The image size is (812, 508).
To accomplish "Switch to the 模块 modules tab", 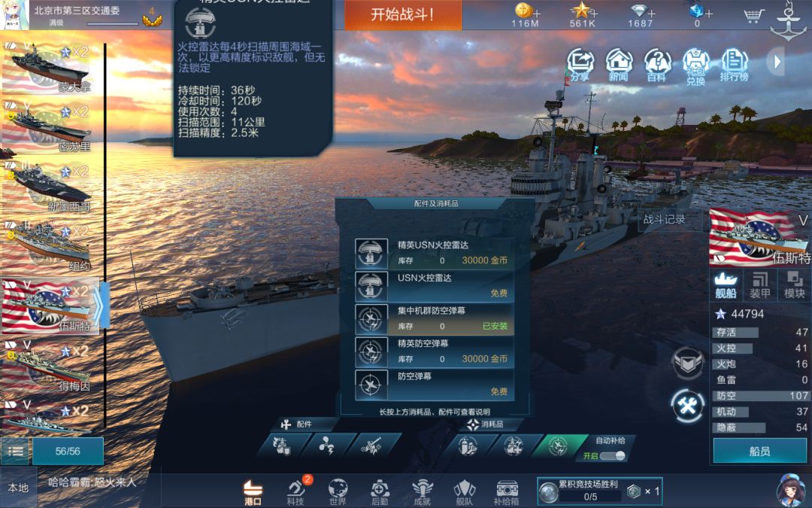I will [795, 284].
